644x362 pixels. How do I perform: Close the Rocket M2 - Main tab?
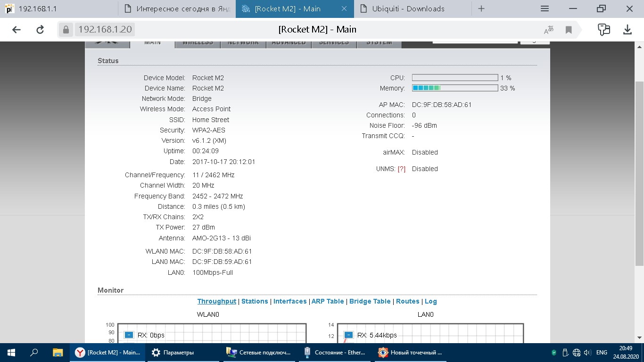(344, 8)
